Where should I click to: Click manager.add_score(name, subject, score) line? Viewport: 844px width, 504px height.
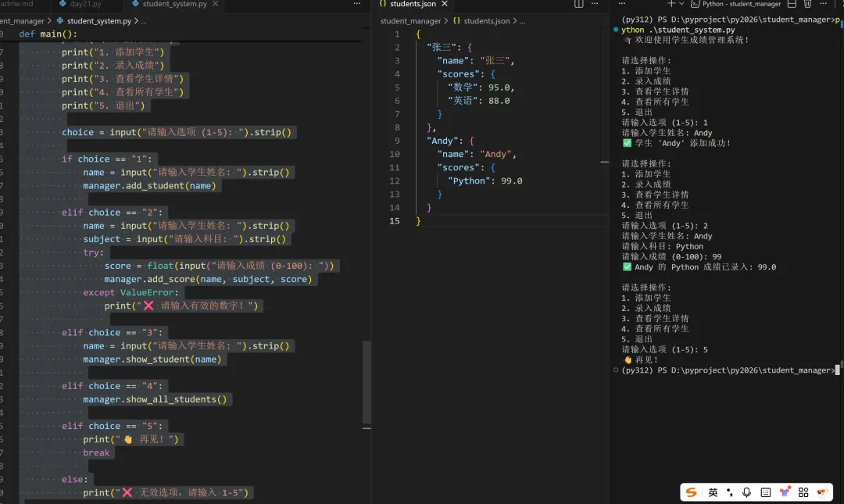208,279
